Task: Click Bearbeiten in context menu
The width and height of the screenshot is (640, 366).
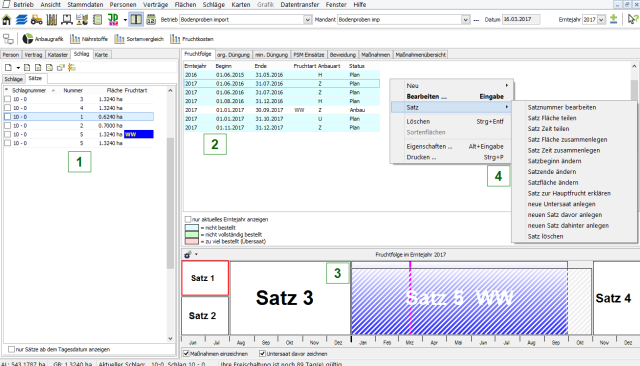Action: coord(427,97)
